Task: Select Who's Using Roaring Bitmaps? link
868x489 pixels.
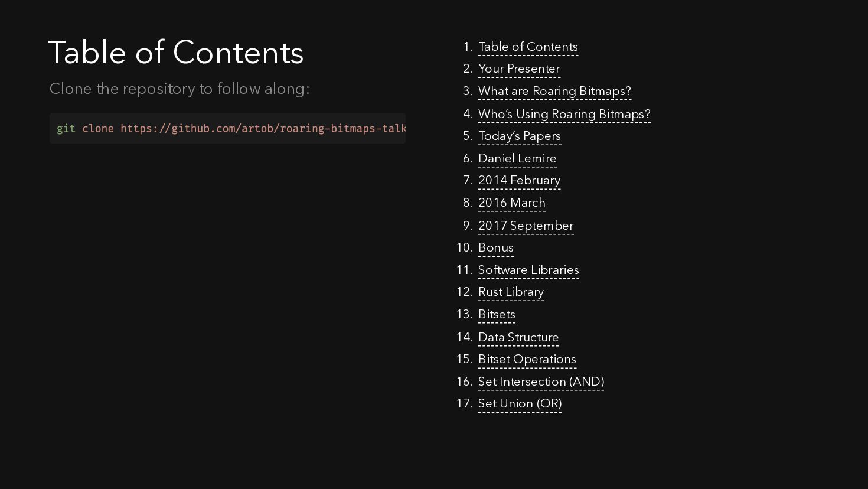Action: point(564,114)
